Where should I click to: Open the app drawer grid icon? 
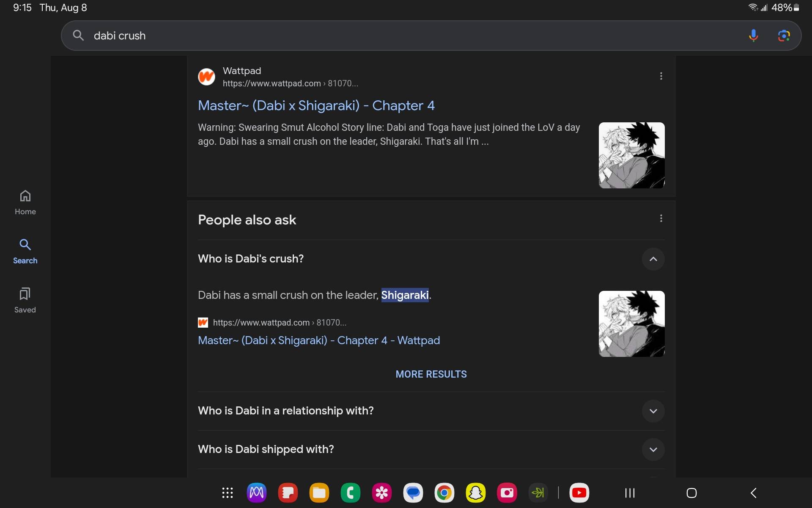click(228, 493)
